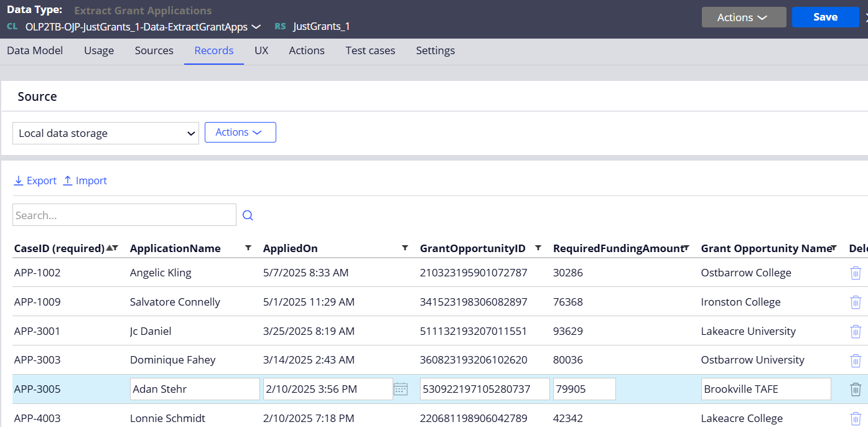
Task: Open the Source section Actions menu
Action: click(x=240, y=132)
